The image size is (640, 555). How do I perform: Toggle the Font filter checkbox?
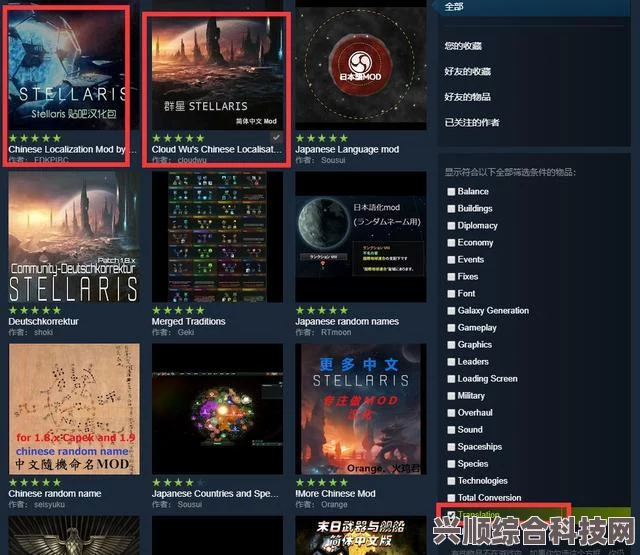pyautogui.click(x=451, y=294)
